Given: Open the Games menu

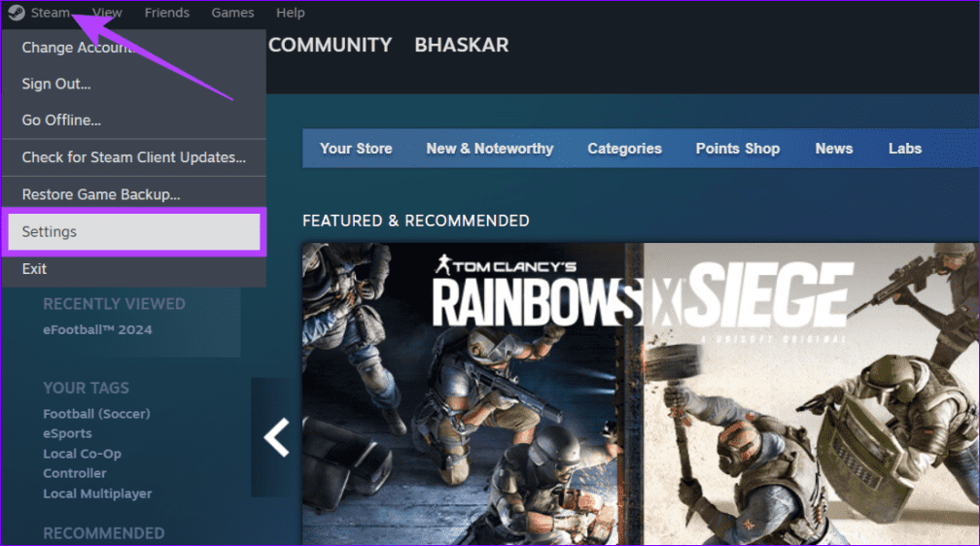Looking at the screenshot, I should 232,13.
